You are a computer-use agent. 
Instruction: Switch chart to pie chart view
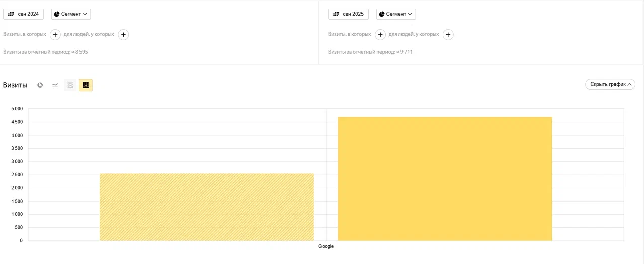pos(40,85)
